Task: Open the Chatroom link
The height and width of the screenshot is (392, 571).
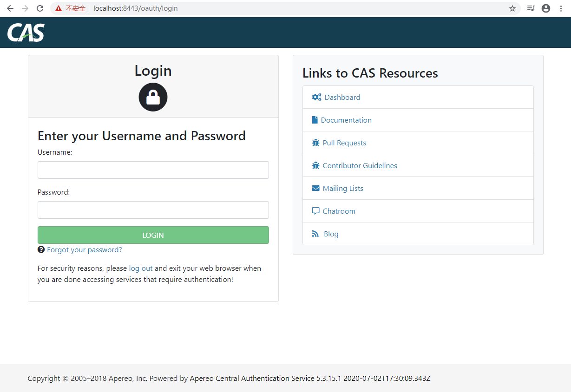Action: (x=339, y=211)
